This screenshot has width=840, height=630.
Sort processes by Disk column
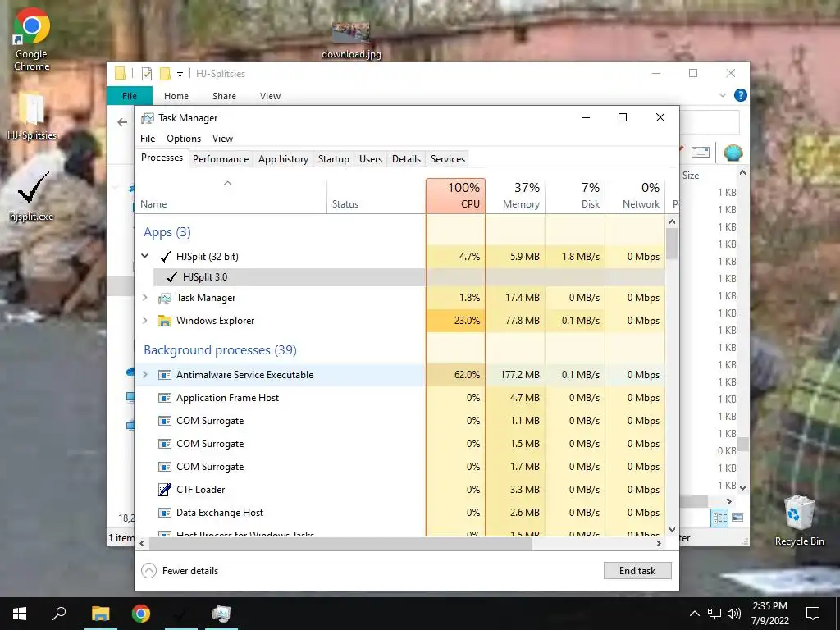[575, 195]
